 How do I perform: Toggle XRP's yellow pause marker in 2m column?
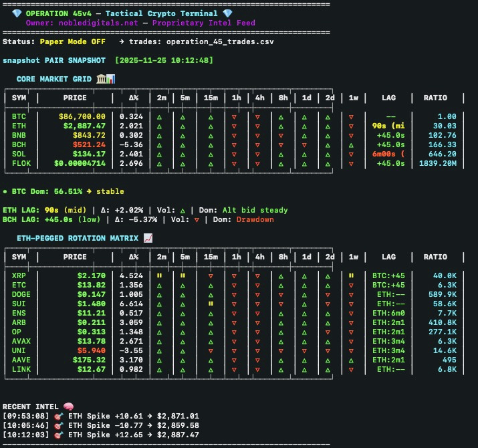[x=159, y=275]
